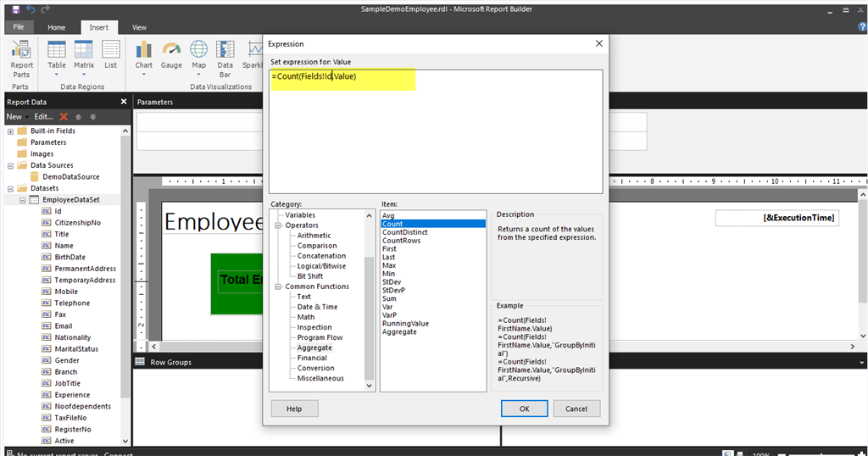The width and height of the screenshot is (868, 456).
Task: Click the Row Groups grid icon
Action: tap(140, 361)
